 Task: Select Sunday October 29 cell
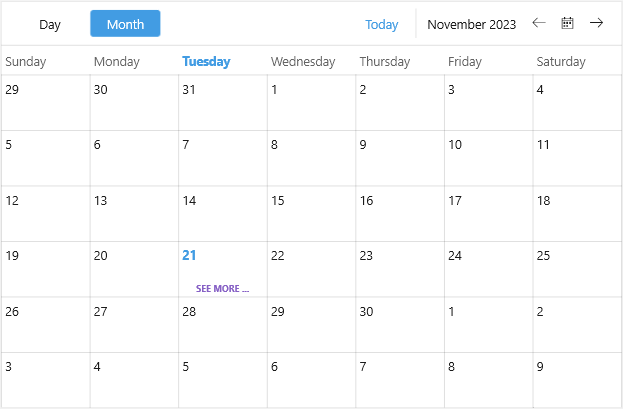[x=46, y=103]
